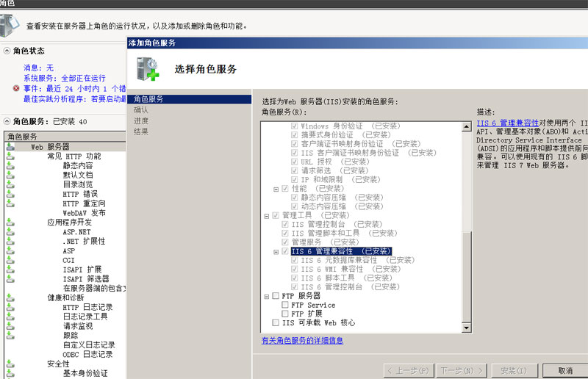Viewport: 588px width, 379px height.
Task: Click the 下一步(N) button
Action: [461, 371]
